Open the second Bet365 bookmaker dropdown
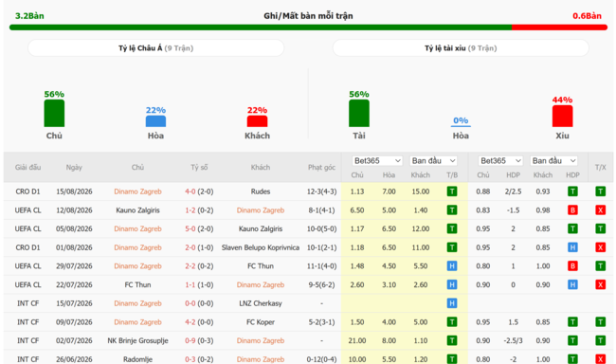The width and height of the screenshot is (616, 364). pyautogui.click(x=500, y=161)
